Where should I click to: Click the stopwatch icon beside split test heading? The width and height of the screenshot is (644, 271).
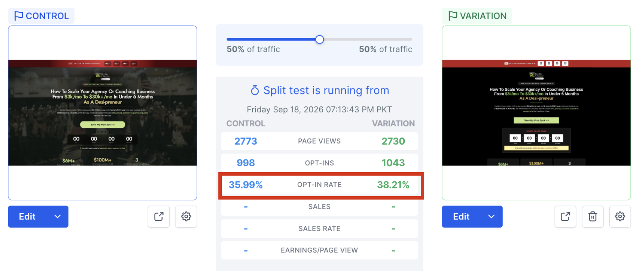(255, 90)
